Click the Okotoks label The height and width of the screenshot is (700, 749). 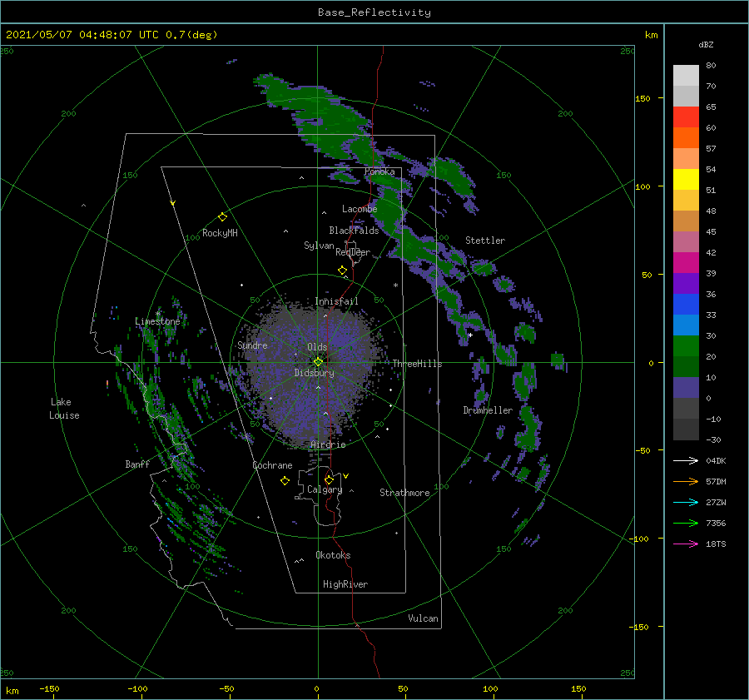pyautogui.click(x=333, y=555)
